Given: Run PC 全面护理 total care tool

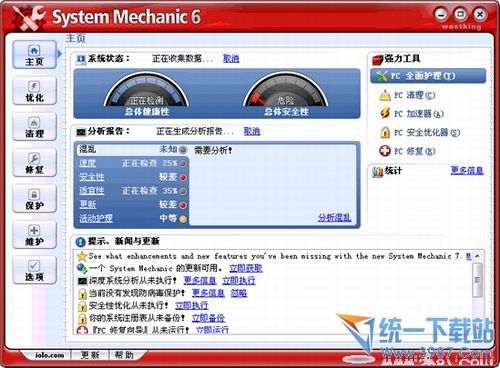Looking at the screenshot, I should [428, 76].
